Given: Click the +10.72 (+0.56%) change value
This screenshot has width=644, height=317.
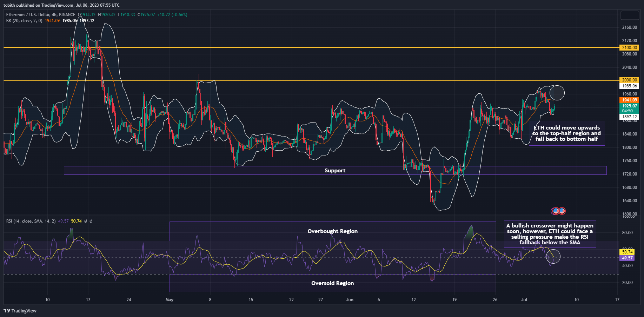Looking at the screenshot, I should (172, 15).
